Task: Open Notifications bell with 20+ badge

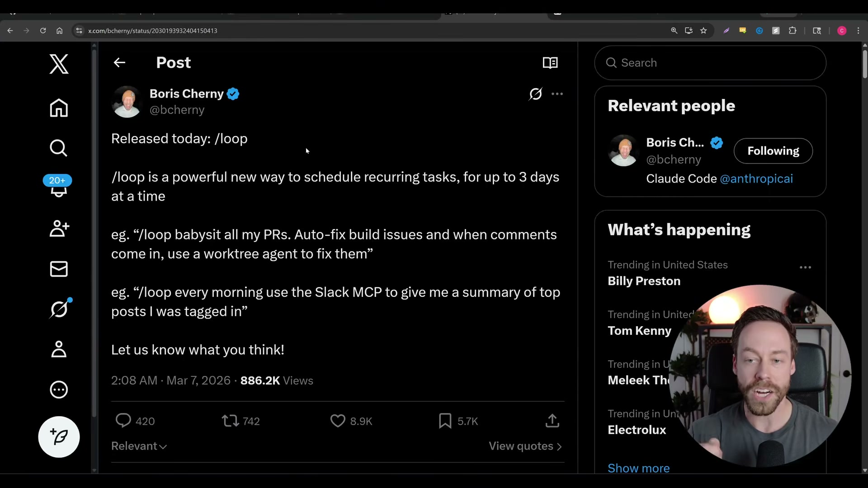Action: (58, 186)
